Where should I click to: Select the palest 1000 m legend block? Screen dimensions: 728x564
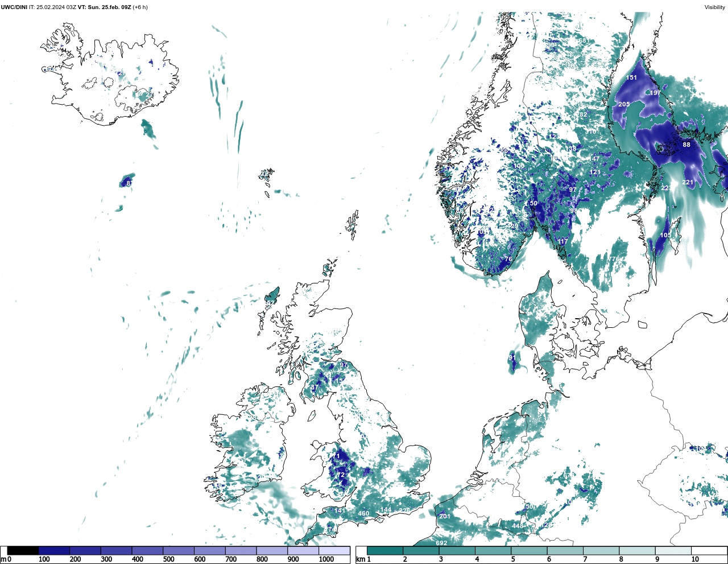pos(334,551)
